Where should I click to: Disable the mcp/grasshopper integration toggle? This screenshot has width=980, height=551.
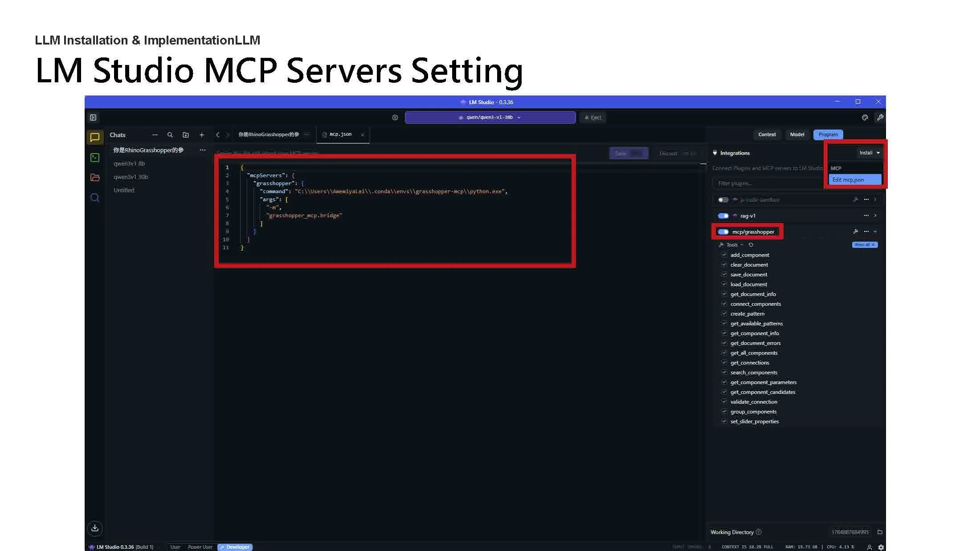[723, 232]
